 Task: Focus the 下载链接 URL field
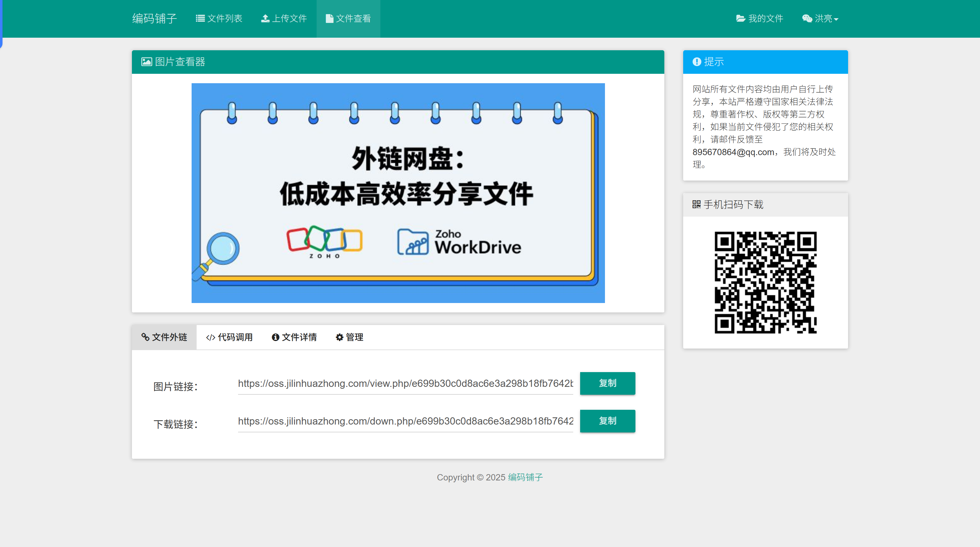click(406, 421)
